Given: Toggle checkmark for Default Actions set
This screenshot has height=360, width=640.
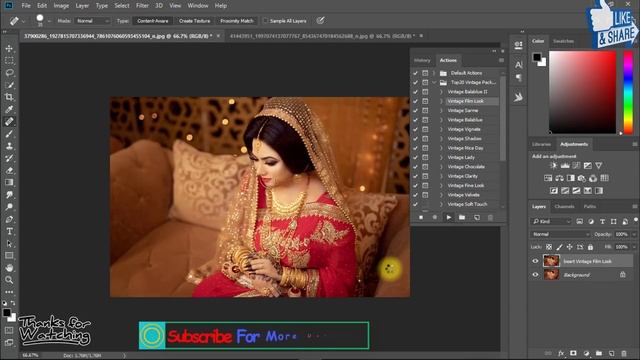Looking at the screenshot, I should click(415, 73).
